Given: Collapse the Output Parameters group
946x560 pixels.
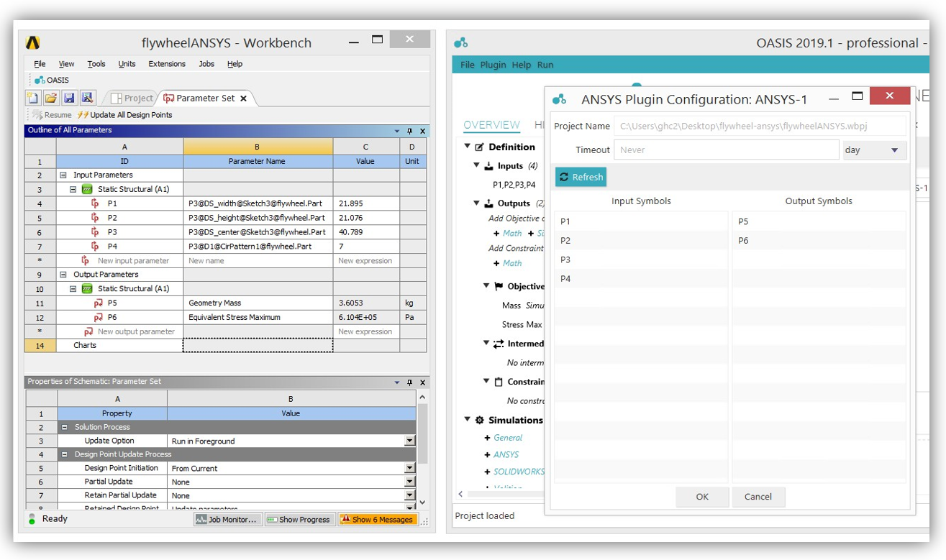Looking at the screenshot, I should [63, 275].
